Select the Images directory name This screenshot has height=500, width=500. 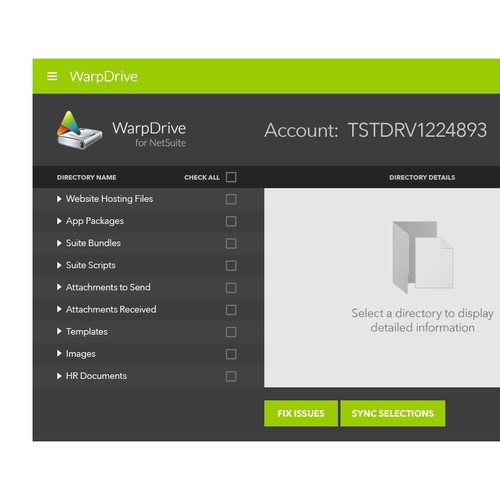[81, 354]
